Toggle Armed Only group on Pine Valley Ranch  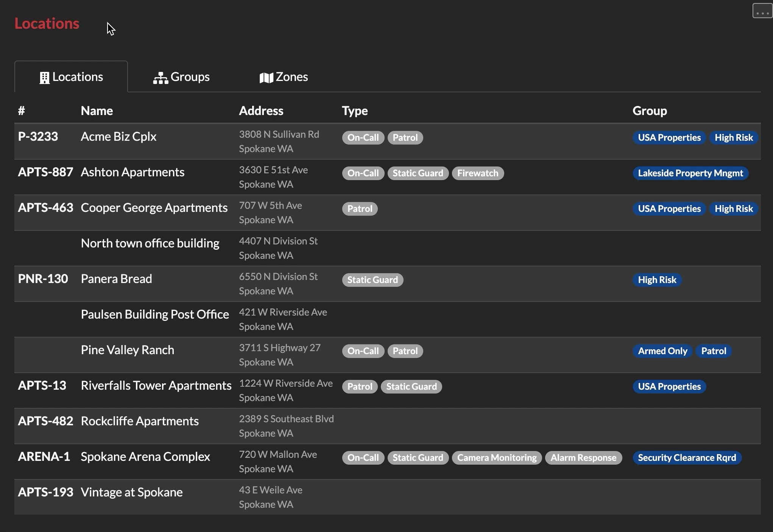click(x=662, y=351)
